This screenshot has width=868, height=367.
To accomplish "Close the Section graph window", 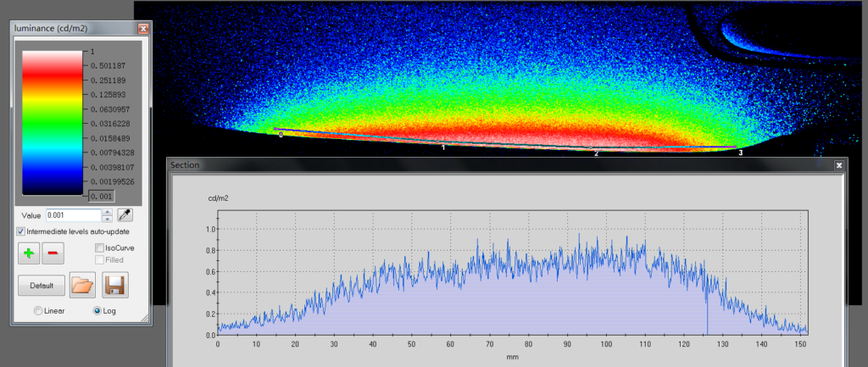I will pos(838,165).
